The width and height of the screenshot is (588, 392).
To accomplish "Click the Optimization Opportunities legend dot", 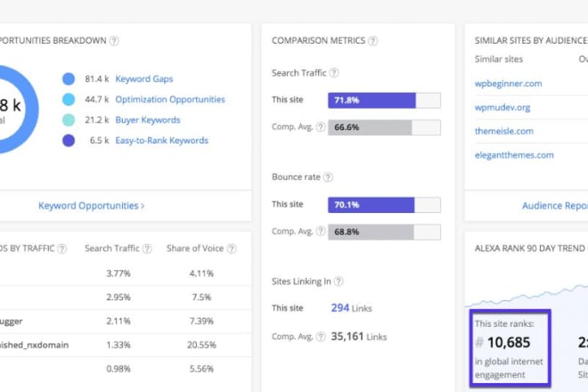I will click(69, 100).
